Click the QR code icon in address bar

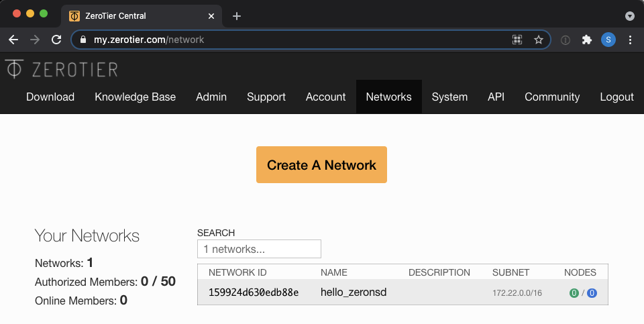click(x=517, y=40)
